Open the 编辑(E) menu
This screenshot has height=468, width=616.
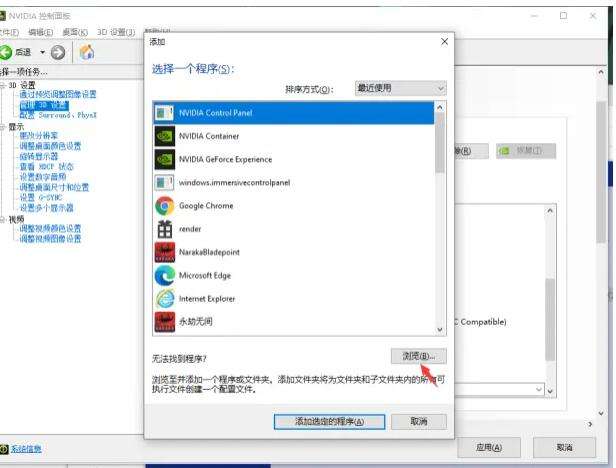pos(41,32)
